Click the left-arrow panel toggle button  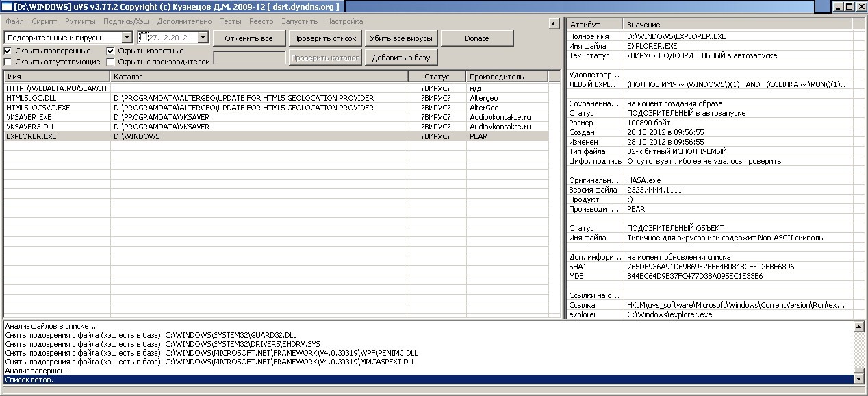coord(553,24)
